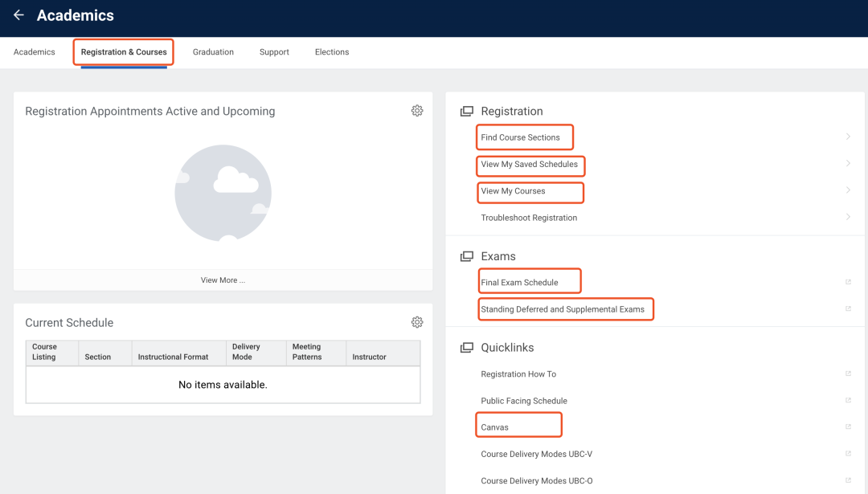Expand the Find Course Sections chevron
This screenshot has height=494, width=868.
[x=848, y=137]
